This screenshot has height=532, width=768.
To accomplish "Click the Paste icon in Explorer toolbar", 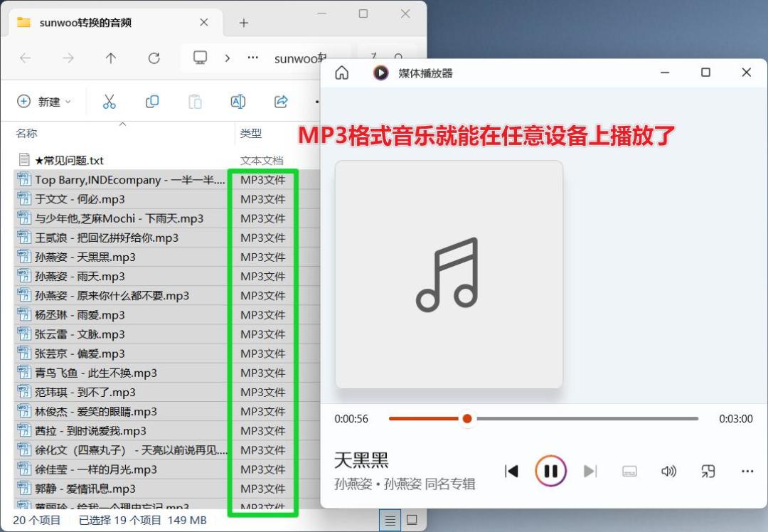I will 195,102.
